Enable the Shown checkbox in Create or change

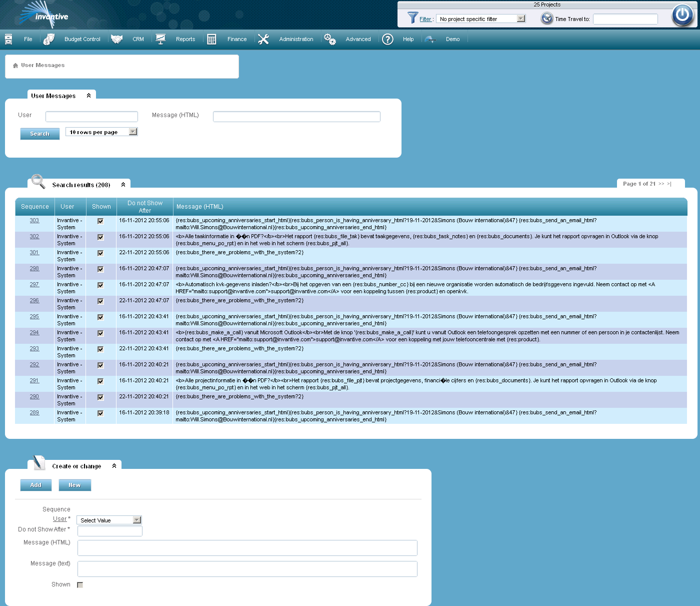(79, 584)
